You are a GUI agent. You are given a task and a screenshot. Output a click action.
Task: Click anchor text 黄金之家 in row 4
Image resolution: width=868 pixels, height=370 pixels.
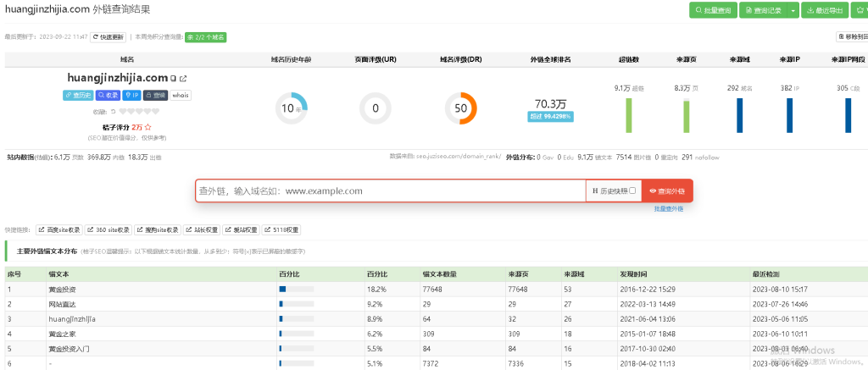pyautogui.click(x=62, y=334)
